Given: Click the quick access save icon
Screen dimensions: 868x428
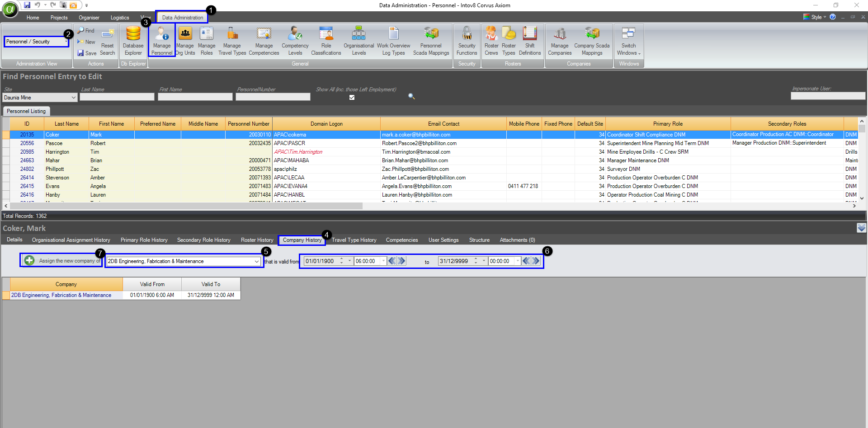Looking at the screenshot, I should [27, 5].
